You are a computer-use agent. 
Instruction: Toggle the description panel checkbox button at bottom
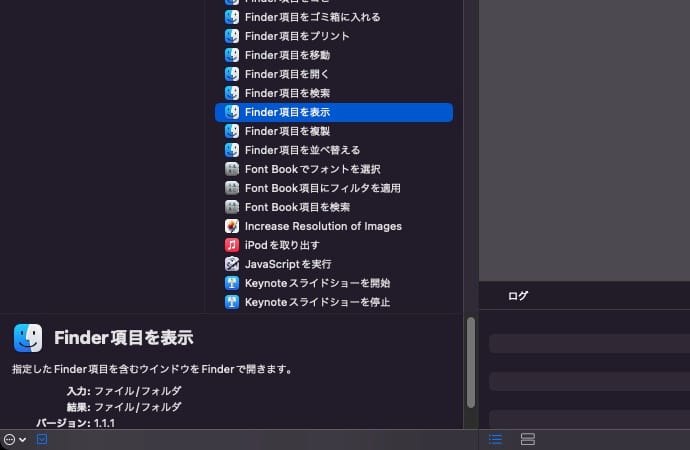coord(42,439)
